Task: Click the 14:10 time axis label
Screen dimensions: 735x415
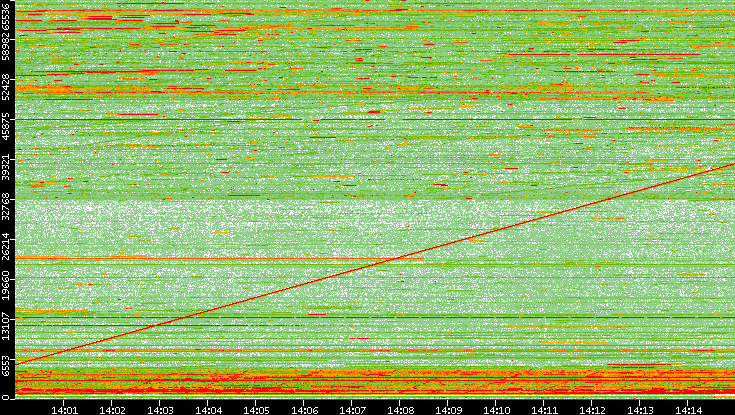Action: (x=496, y=410)
